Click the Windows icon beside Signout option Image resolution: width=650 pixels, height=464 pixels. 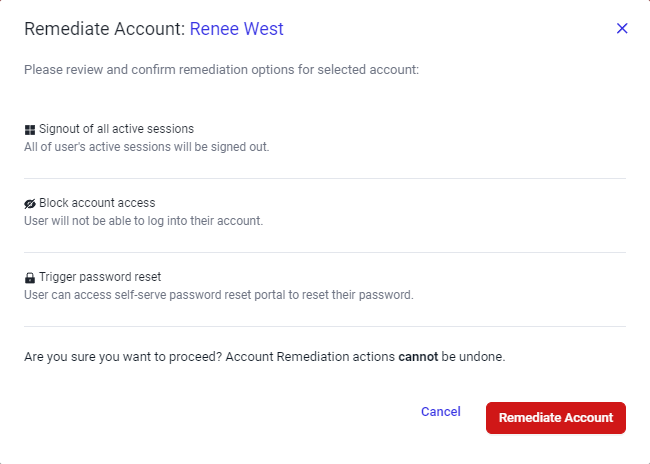coord(30,130)
